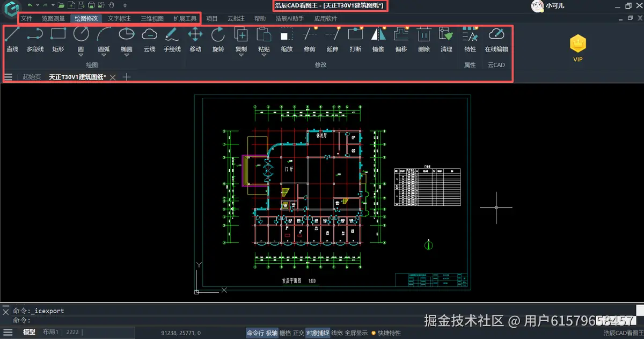644x339 pixels.
Task: Click the VIP membership badge
Action: pyautogui.click(x=577, y=49)
